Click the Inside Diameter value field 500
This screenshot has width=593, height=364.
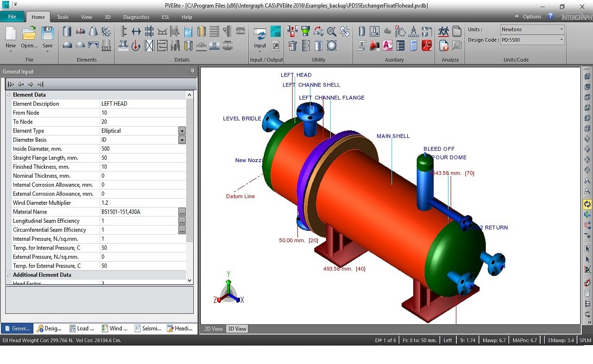click(x=143, y=149)
